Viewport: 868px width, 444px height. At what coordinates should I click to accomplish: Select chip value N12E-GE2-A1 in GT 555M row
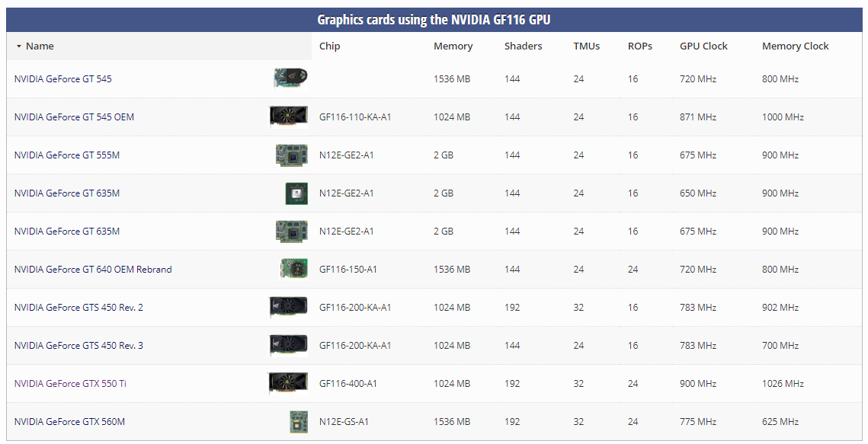pos(346,155)
